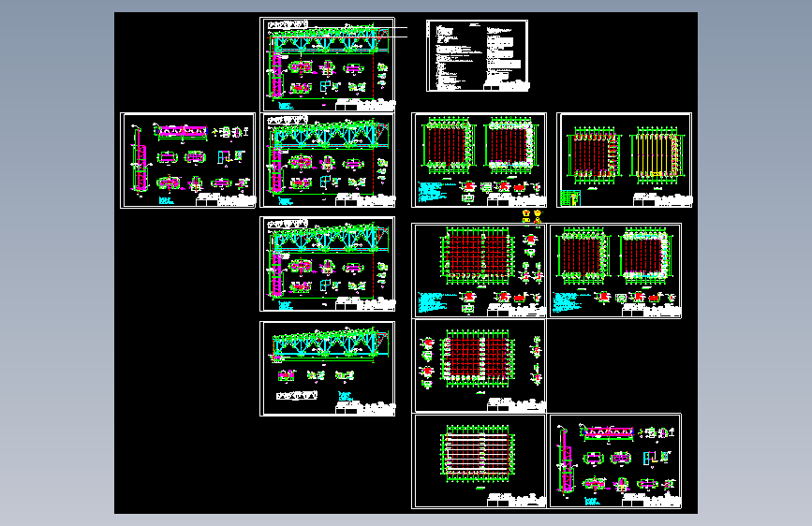Image resolution: width=812 pixels, height=526 pixels.
Task: Pick the red plan sheet flanked by details both sides
Action: 479,366
